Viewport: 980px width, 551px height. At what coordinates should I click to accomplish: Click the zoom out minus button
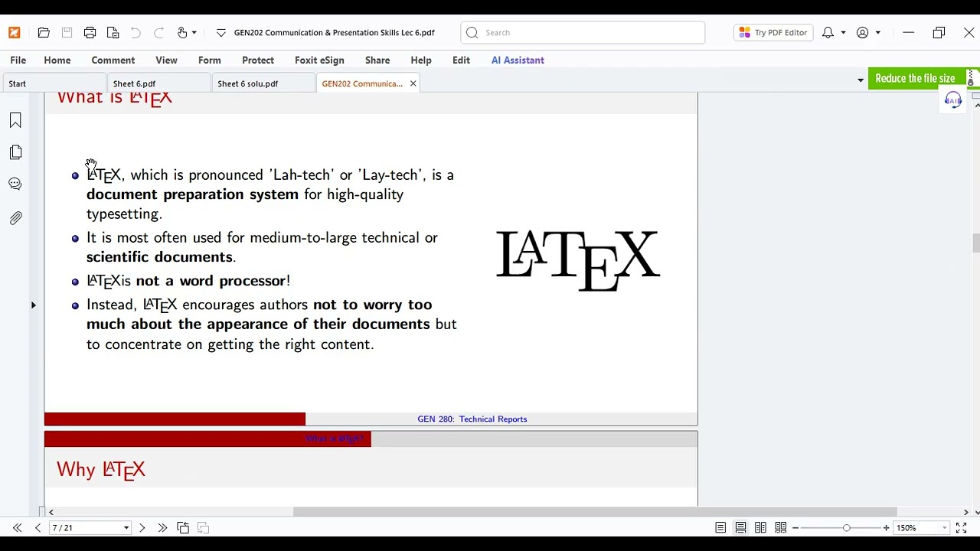(x=795, y=528)
